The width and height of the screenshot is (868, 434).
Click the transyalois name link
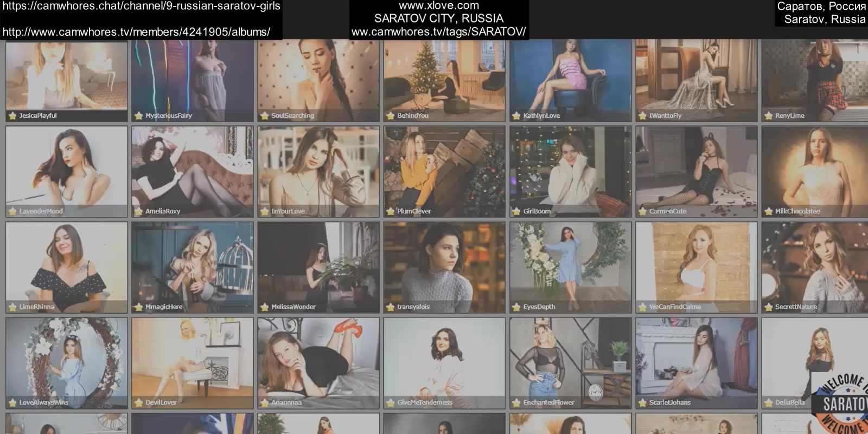pyautogui.click(x=413, y=307)
